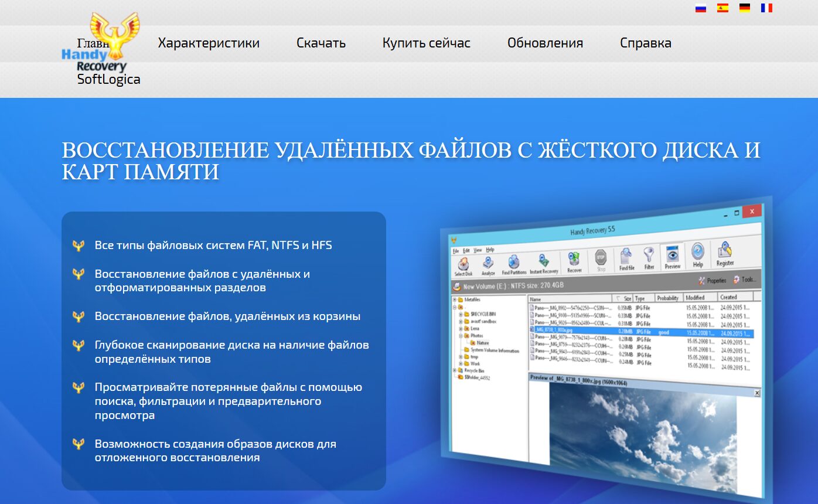Screen dimensions: 818x504
Task: Click the Register icon
Action: [x=724, y=254]
